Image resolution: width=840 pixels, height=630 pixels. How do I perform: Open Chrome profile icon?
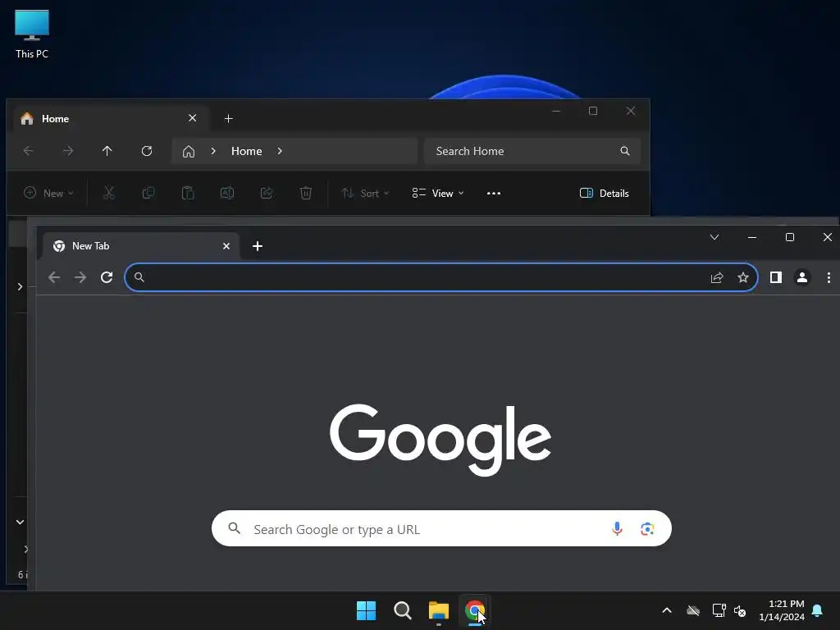click(802, 277)
